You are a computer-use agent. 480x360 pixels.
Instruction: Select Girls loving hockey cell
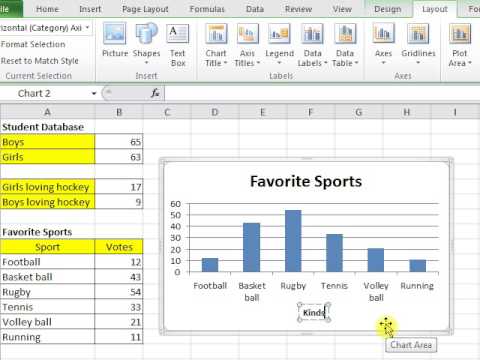coord(47,187)
